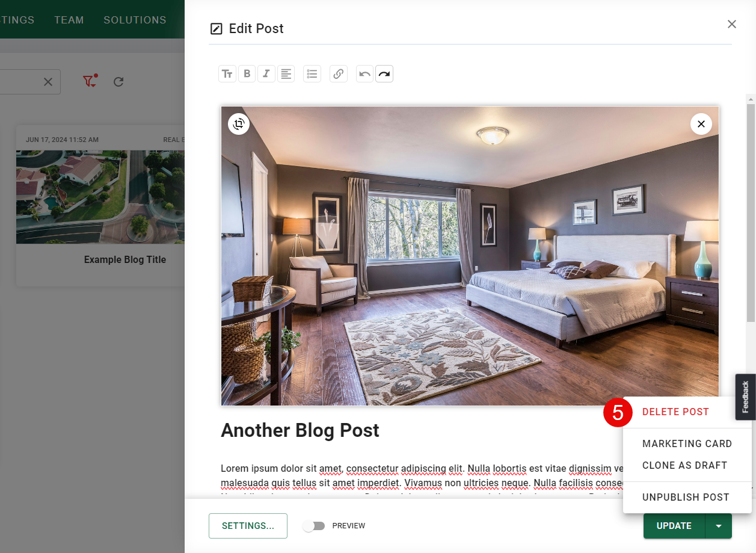This screenshot has width=756, height=553.
Task: Toggle bold formatting in editor toolbar
Action: pos(247,74)
